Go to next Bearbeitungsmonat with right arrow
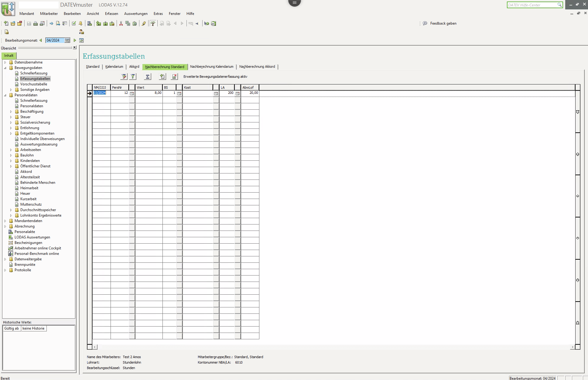The width and height of the screenshot is (588, 380). [75, 40]
